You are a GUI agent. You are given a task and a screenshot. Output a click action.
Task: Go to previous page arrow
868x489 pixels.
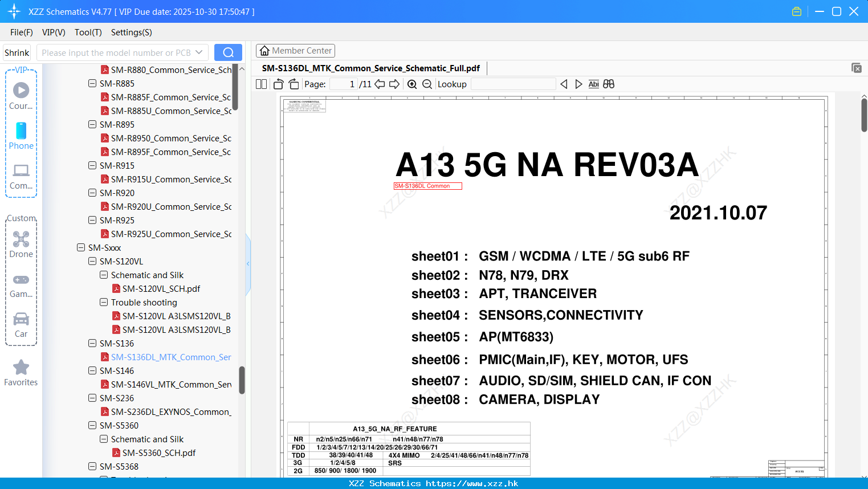pyautogui.click(x=380, y=84)
